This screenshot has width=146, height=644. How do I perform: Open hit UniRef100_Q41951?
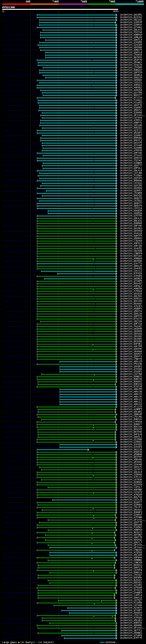click(131, 15)
